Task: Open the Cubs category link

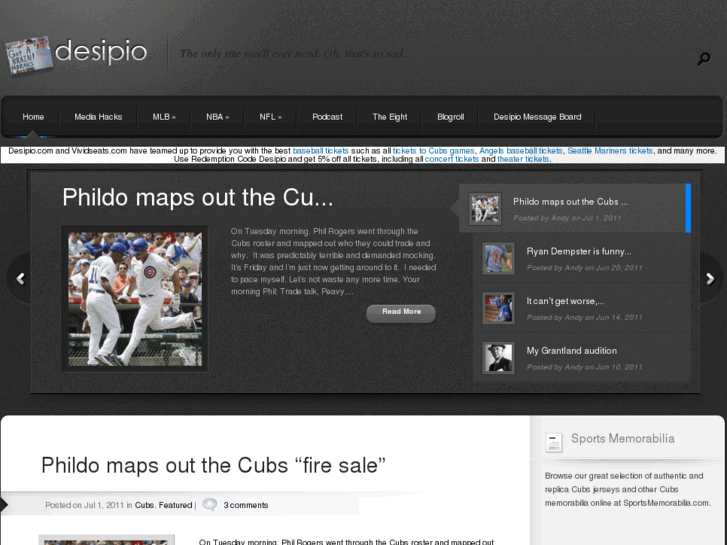Action: (144, 505)
